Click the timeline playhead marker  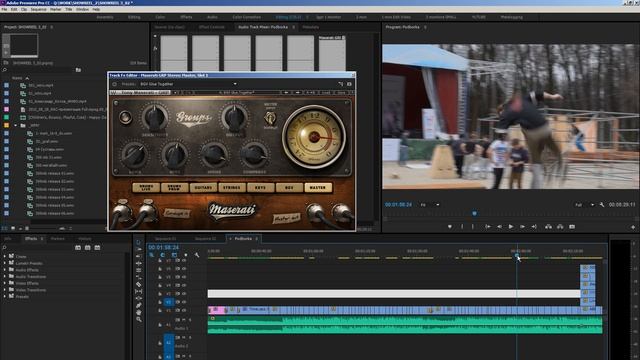(x=517, y=255)
